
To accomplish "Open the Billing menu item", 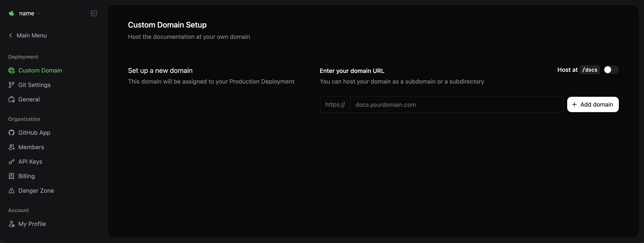I will pyautogui.click(x=26, y=176).
